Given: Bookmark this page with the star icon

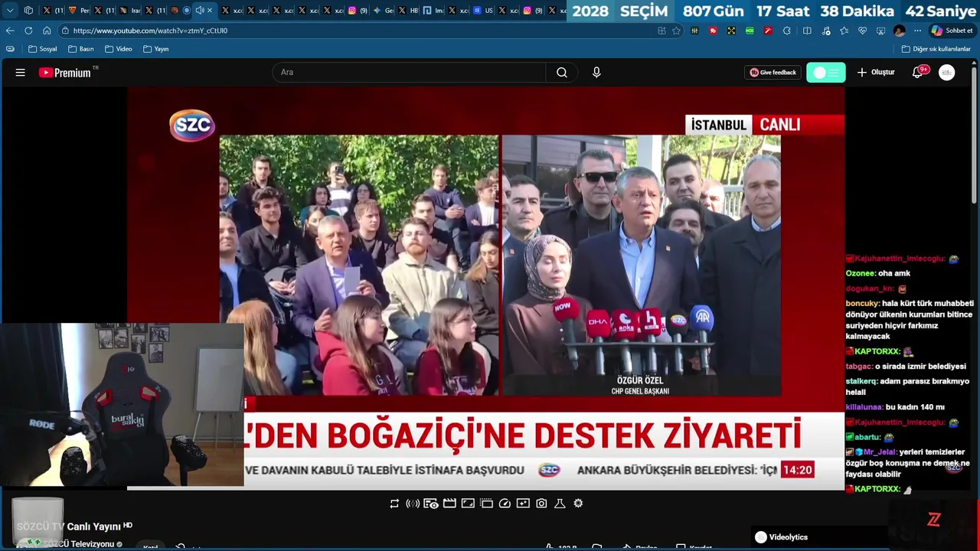Looking at the screenshot, I should (x=676, y=31).
